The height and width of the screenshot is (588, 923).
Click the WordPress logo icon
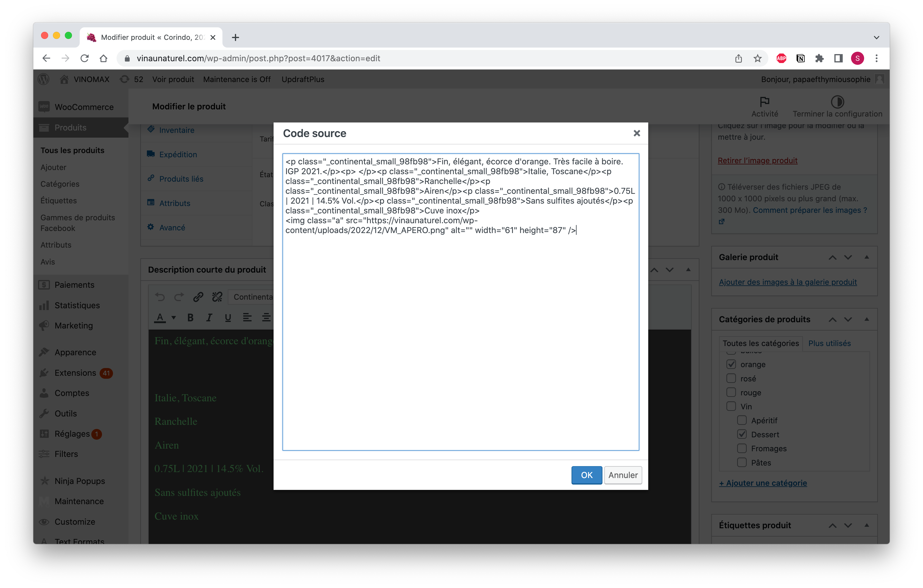coord(44,79)
